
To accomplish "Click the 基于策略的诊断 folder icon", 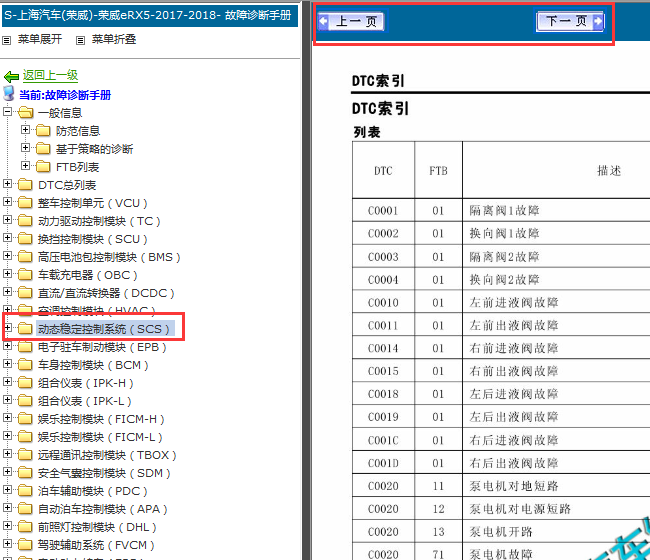I will [x=43, y=148].
